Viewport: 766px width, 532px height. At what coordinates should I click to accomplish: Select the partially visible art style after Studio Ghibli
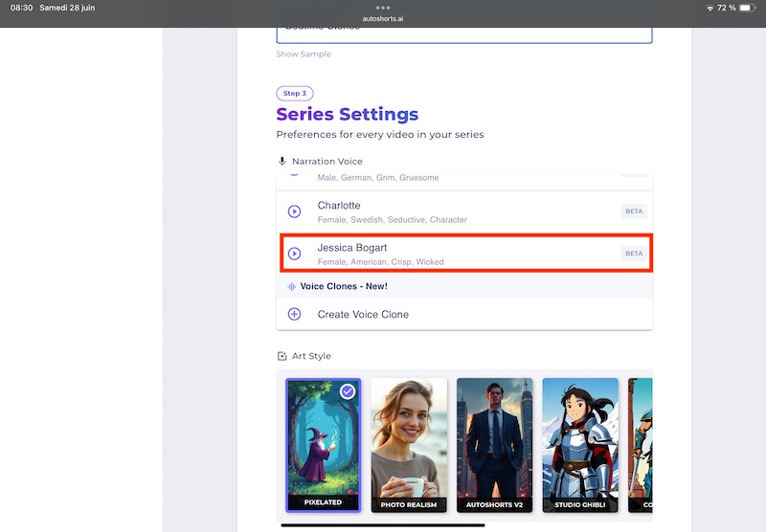coord(641,445)
